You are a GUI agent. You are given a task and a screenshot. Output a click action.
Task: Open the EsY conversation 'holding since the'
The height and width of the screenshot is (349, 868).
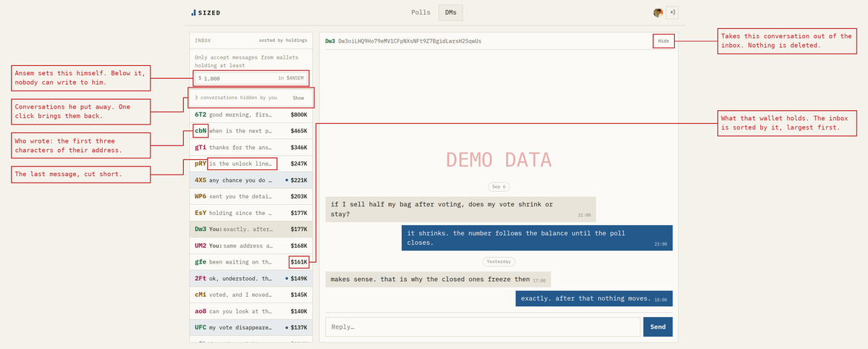tap(250, 214)
